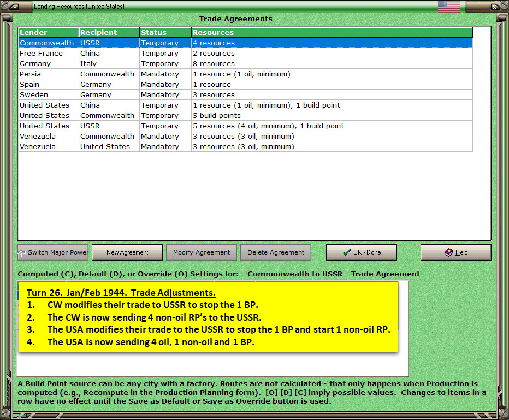Viewport: 509px width, 420px height.
Task: Click the Modify Agreement button
Action: (202, 252)
